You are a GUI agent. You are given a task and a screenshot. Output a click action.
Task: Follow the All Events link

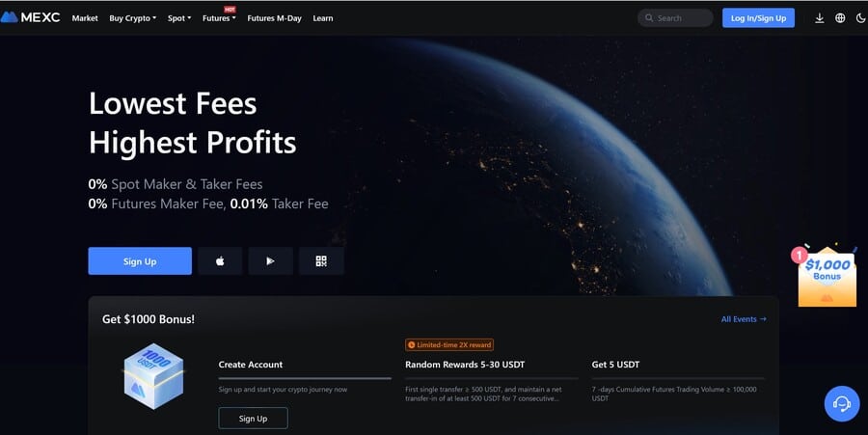coord(744,319)
